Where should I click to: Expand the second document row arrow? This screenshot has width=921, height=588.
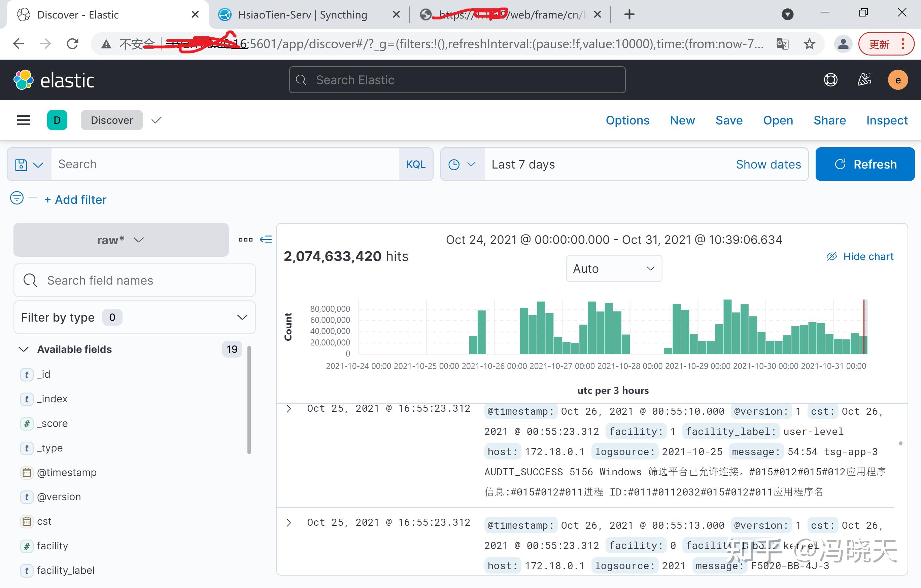pyautogui.click(x=289, y=523)
